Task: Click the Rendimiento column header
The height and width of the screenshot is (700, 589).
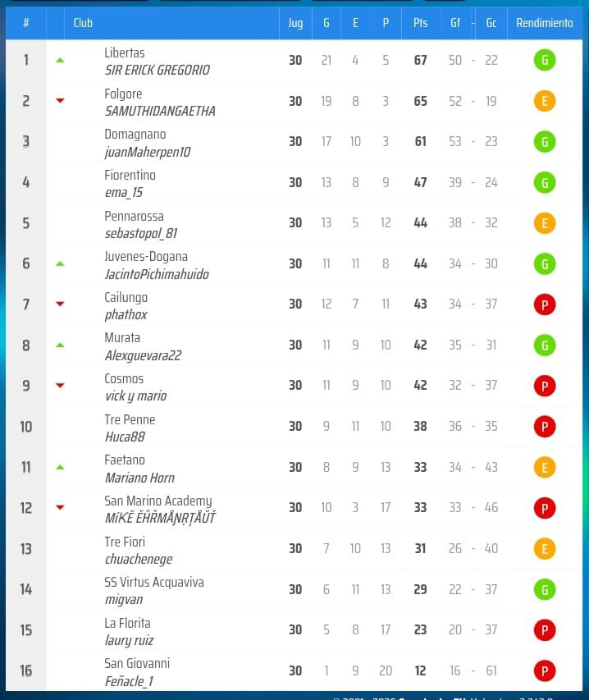Action: pos(544,23)
